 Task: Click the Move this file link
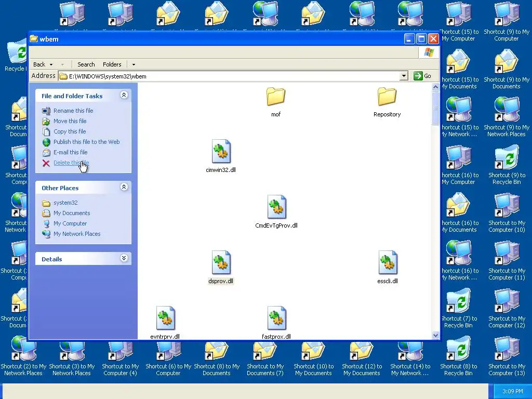pos(70,121)
